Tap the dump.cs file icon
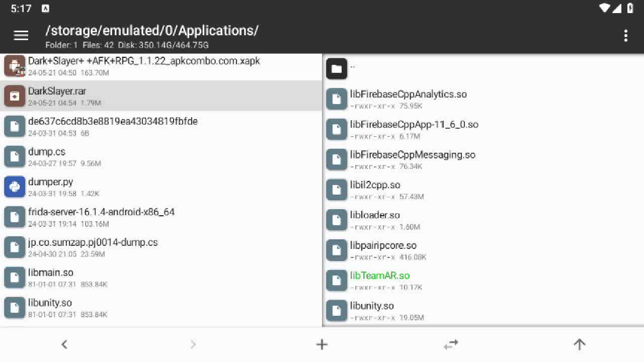This screenshot has width=644, height=362. 15,156
